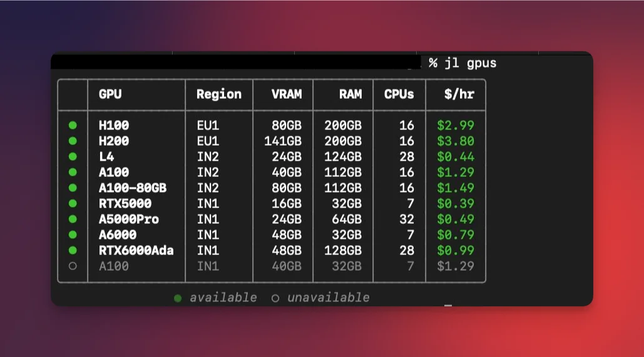Click the $3.80 price for H200
Screen dimensions: 644x357
456,141
